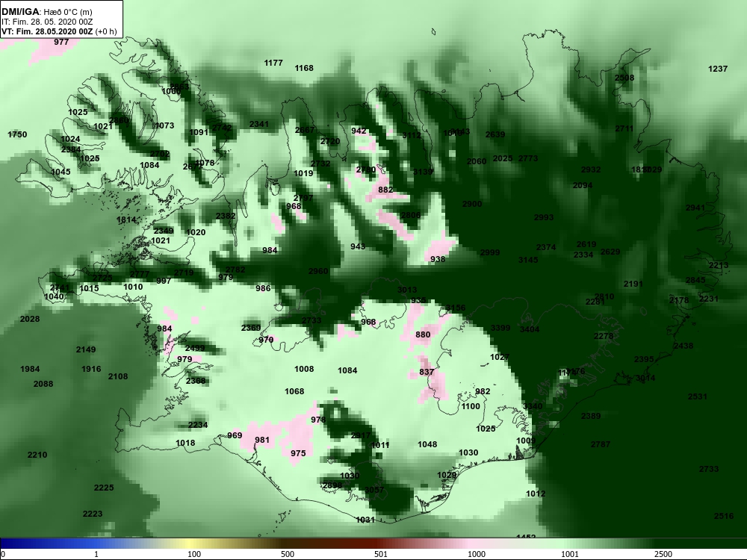This screenshot has height=560, width=747.
Task: Click the map value 2639
Action: point(495,134)
